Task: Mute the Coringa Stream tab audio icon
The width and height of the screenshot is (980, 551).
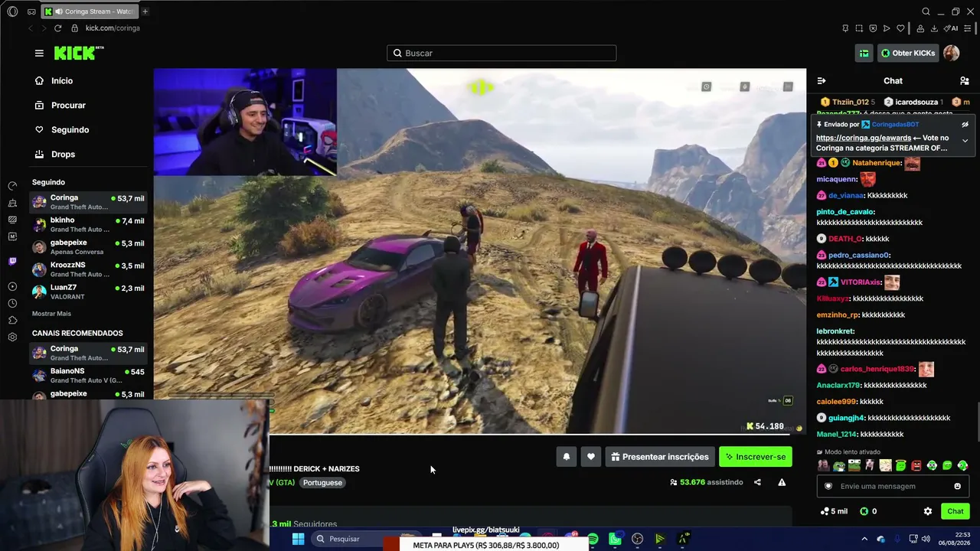Action: pyautogui.click(x=59, y=11)
